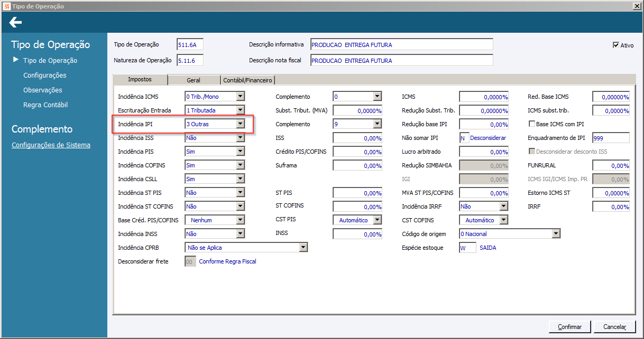644x339 pixels.
Task: Open the Incidência IRRF dropdown
Action: tap(503, 206)
